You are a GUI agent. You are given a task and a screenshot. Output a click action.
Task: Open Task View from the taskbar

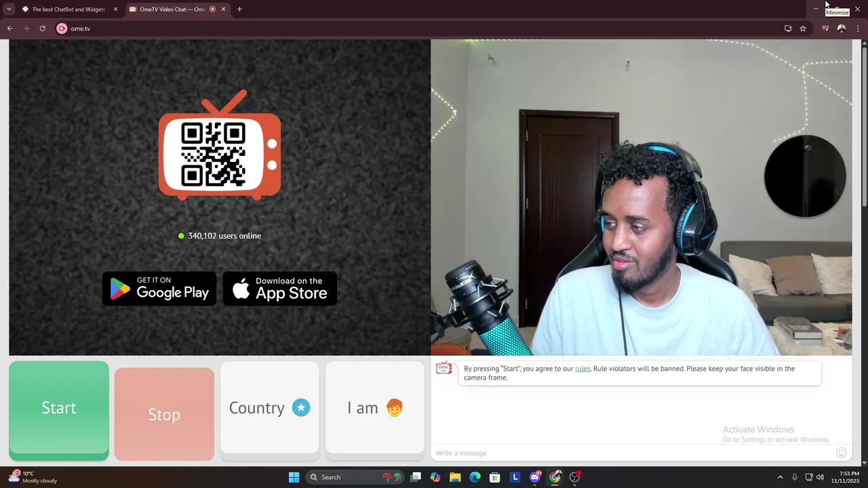(x=416, y=477)
